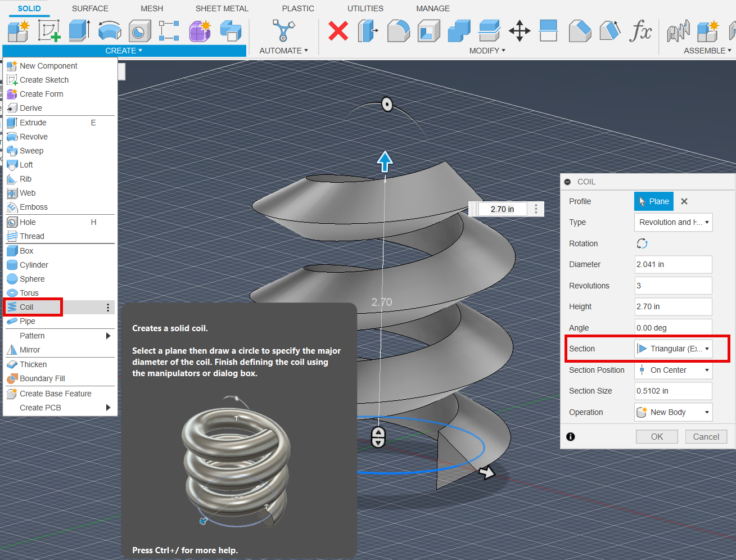Viewport: 736px width, 560px height.
Task: Click the Rectangular Pattern toolbar icon
Action: tap(169, 31)
